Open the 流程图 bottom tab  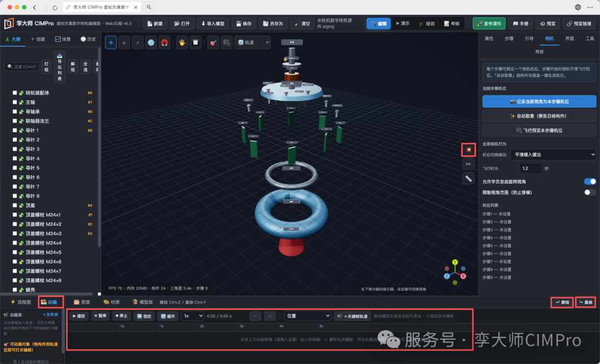point(21,302)
